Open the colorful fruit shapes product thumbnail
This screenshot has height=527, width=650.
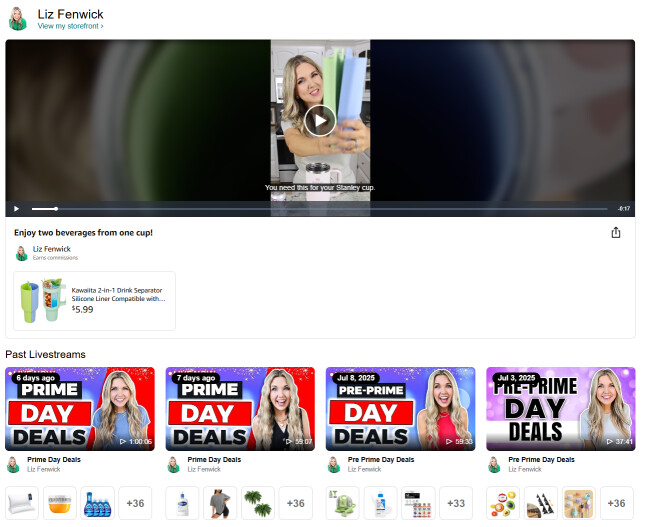503,503
